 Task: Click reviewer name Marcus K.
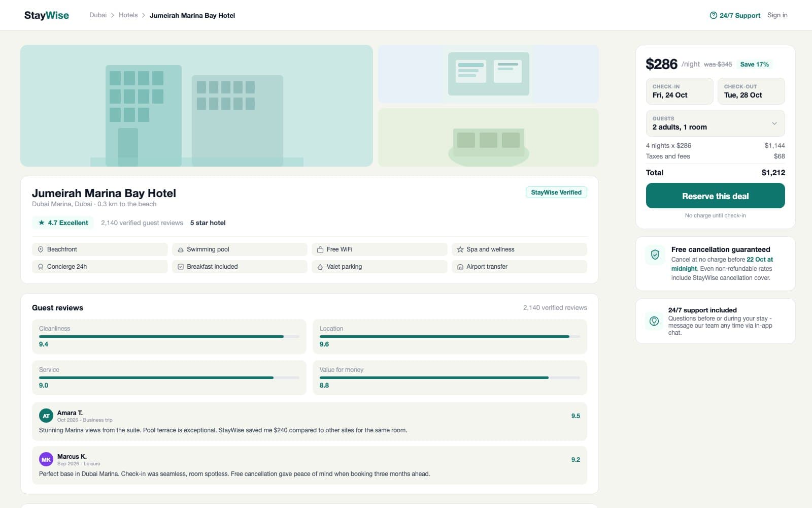pyautogui.click(x=72, y=456)
